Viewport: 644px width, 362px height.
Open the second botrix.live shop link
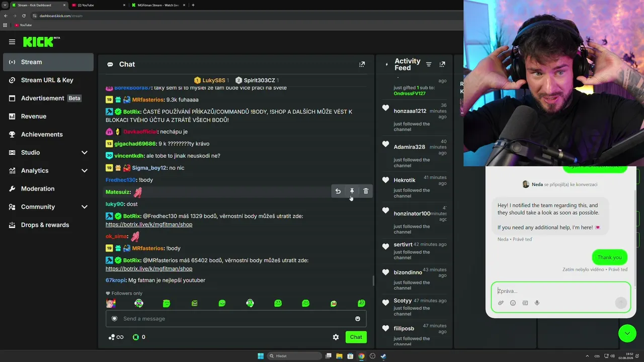[x=149, y=268]
